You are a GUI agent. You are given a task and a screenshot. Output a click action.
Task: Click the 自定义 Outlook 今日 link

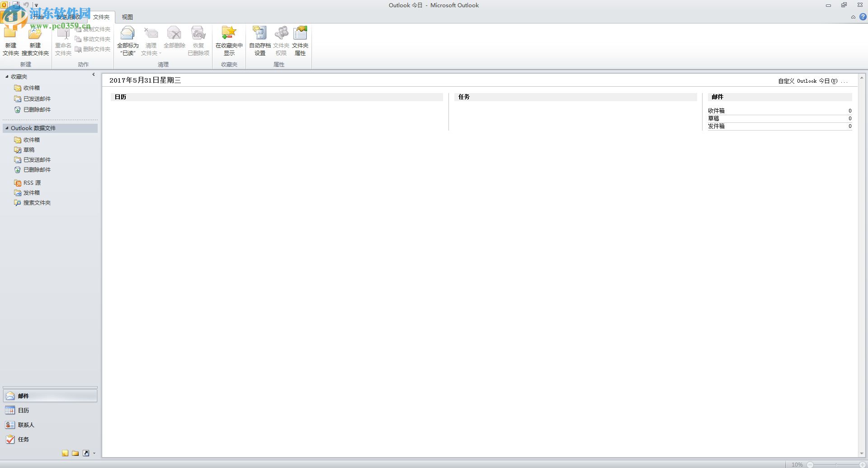pyautogui.click(x=813, y=81)
